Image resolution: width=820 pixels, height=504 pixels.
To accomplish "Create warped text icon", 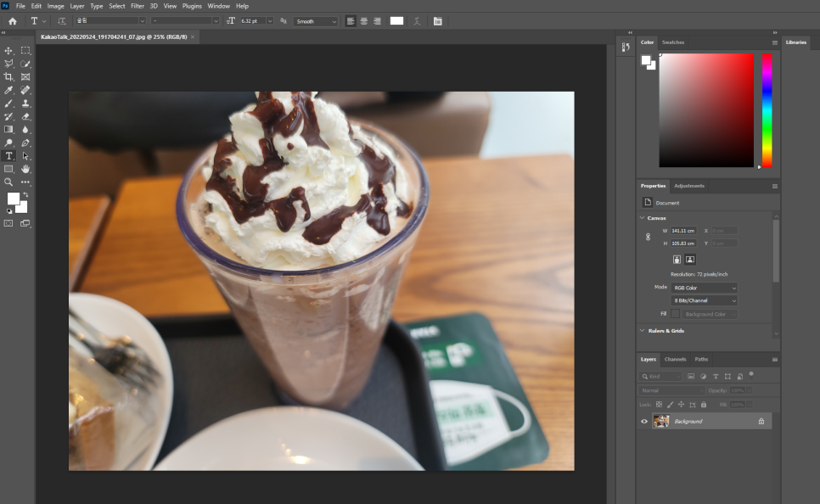I will click(x=417, y=21).
